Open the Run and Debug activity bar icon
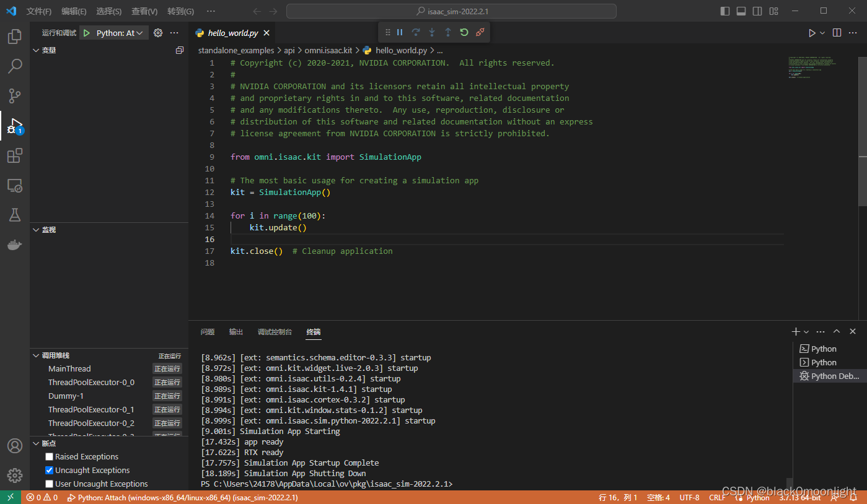 point(14,126)
